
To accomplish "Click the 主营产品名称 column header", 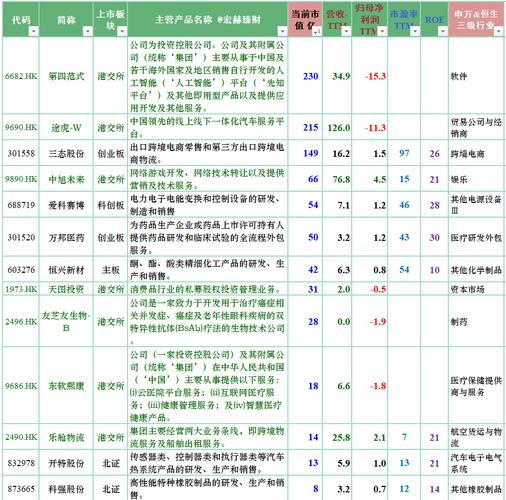I will [x=207, y=19].
